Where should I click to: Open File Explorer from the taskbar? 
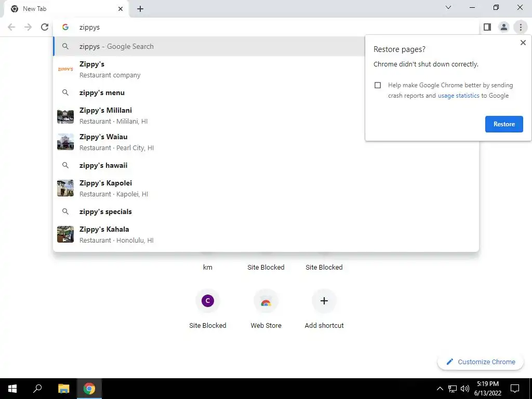click(63, 389)
